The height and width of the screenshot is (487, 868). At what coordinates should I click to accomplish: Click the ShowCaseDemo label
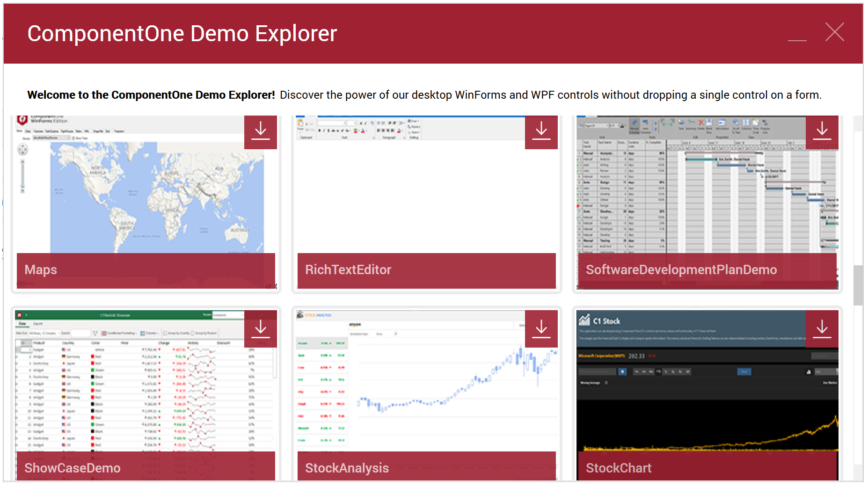pyautogui.click(x=73, y=468)
